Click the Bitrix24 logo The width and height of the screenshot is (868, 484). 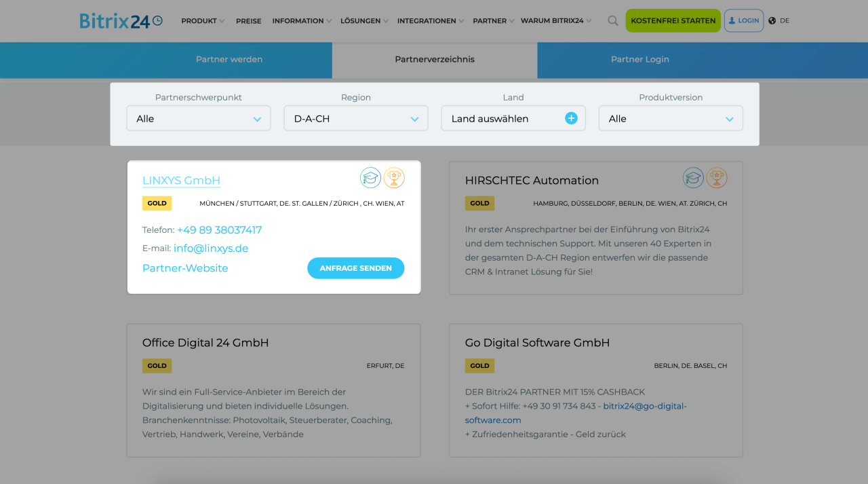[121, 21]
